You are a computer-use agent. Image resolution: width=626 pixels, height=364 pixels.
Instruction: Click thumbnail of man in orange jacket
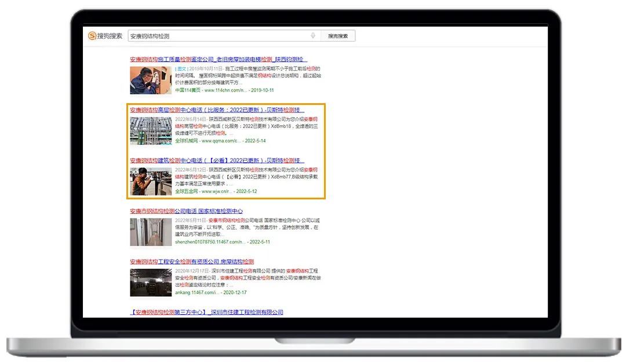tap(151, 181)
